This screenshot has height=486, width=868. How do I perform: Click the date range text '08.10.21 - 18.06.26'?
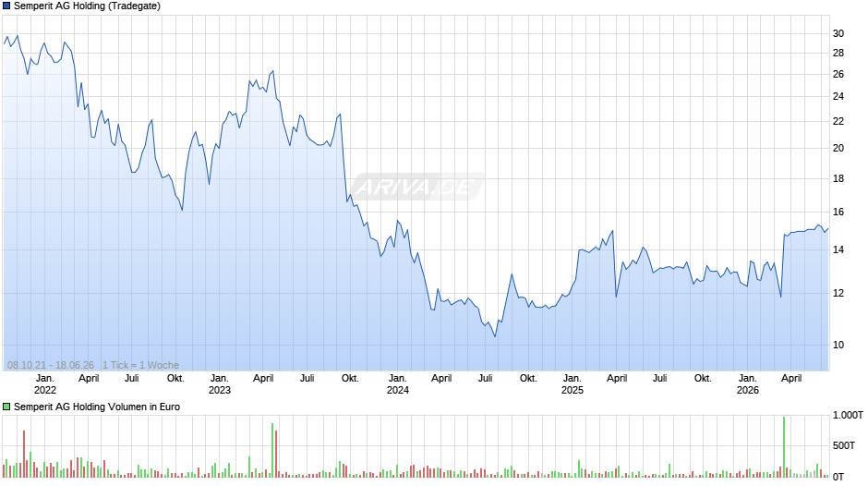coord(51,365)
